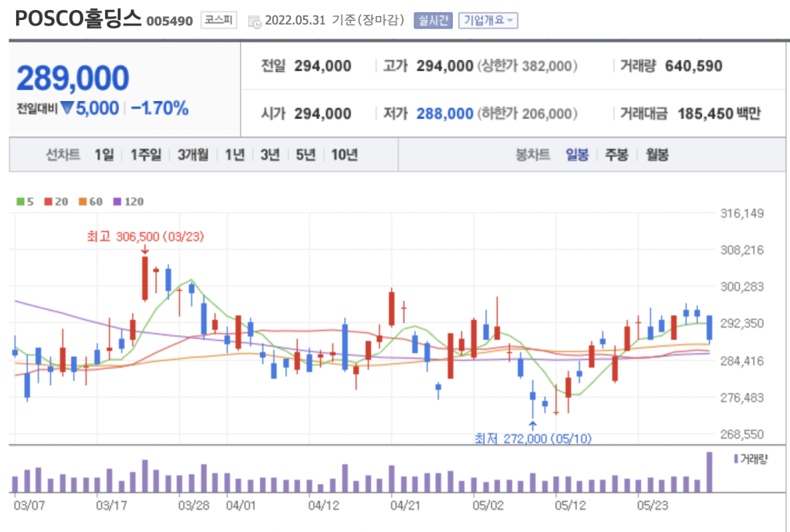The height and width of the screenshot is (532, 790).
Task: Click the KOSPI market badge
Action: (220, 21)
